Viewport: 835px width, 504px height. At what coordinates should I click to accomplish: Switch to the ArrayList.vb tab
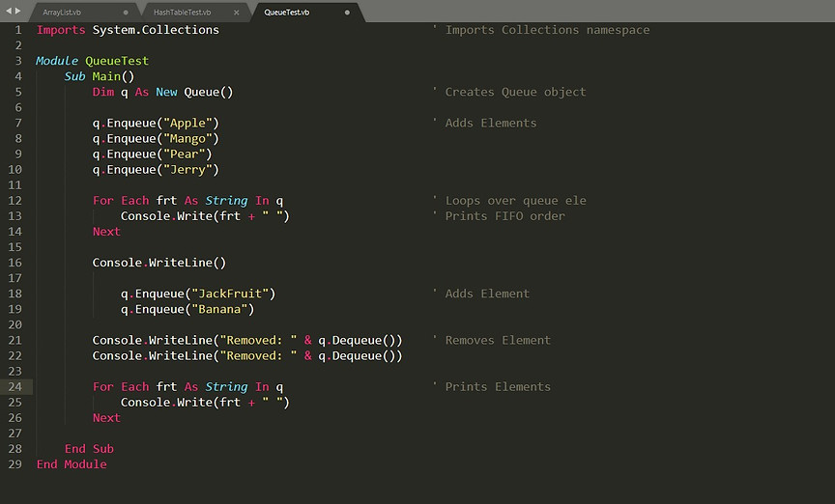(x=62, y=13)
